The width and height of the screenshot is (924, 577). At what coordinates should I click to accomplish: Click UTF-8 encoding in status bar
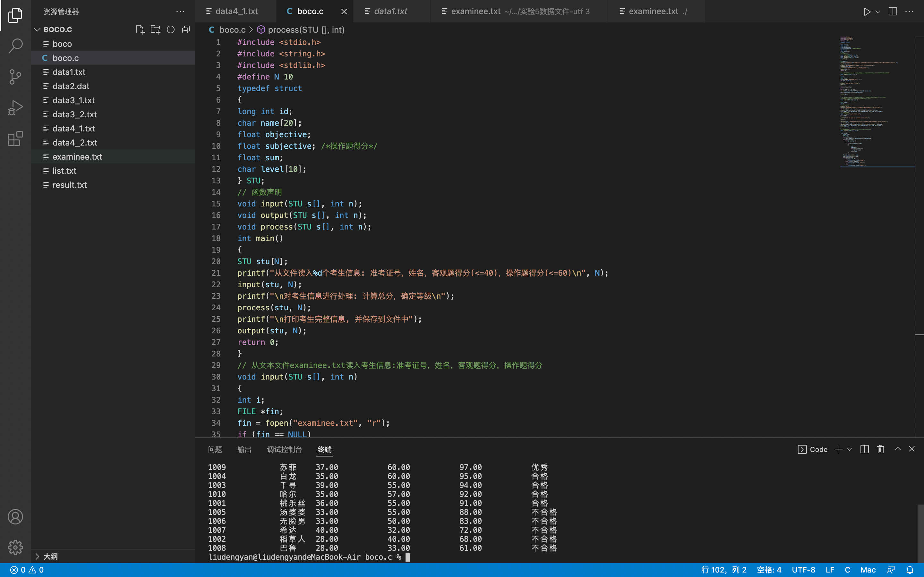[x=803, y=570]
